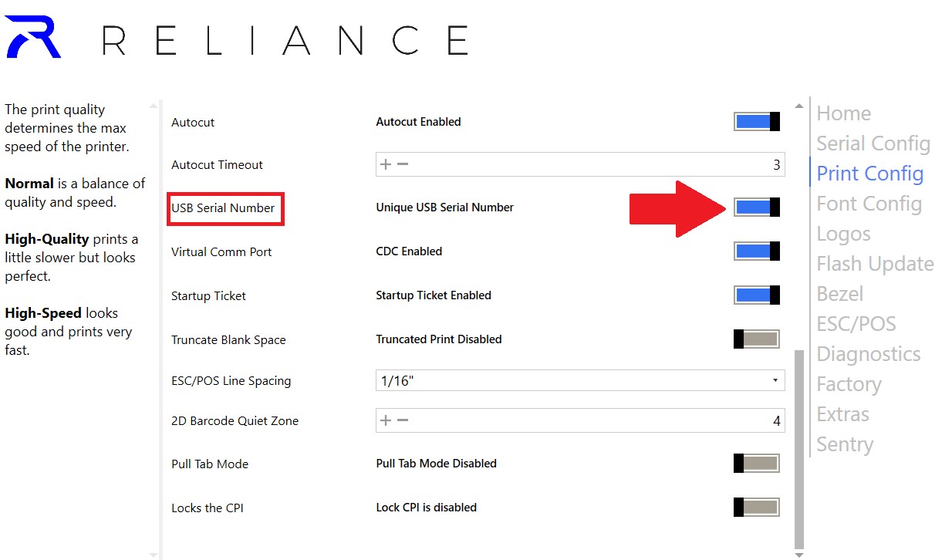The width and height of the screenshot is (935, 560).
Task: Open Font Config settings
Action: coord(869,204)
